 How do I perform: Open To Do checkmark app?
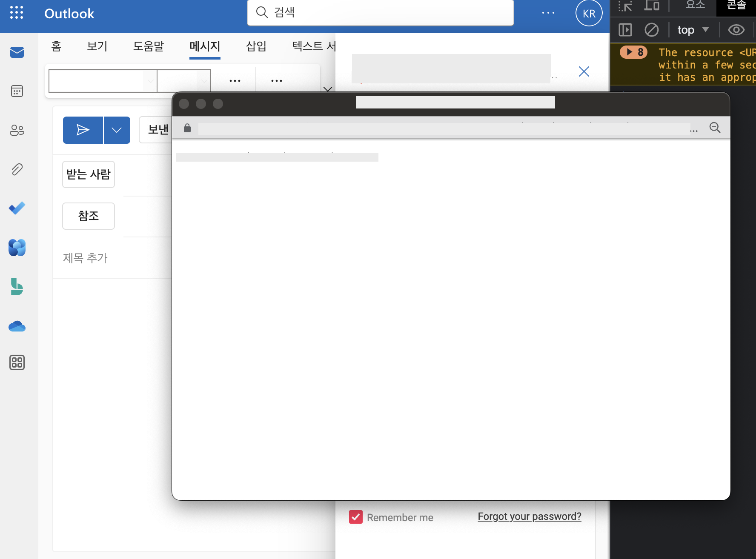pyautogui.click(x=17, y=208)
